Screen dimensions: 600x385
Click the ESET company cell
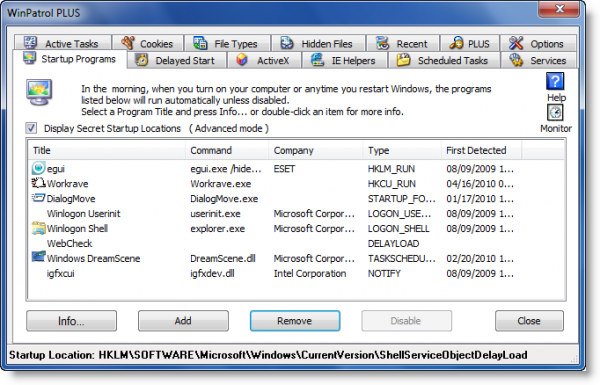pos(284,169)
